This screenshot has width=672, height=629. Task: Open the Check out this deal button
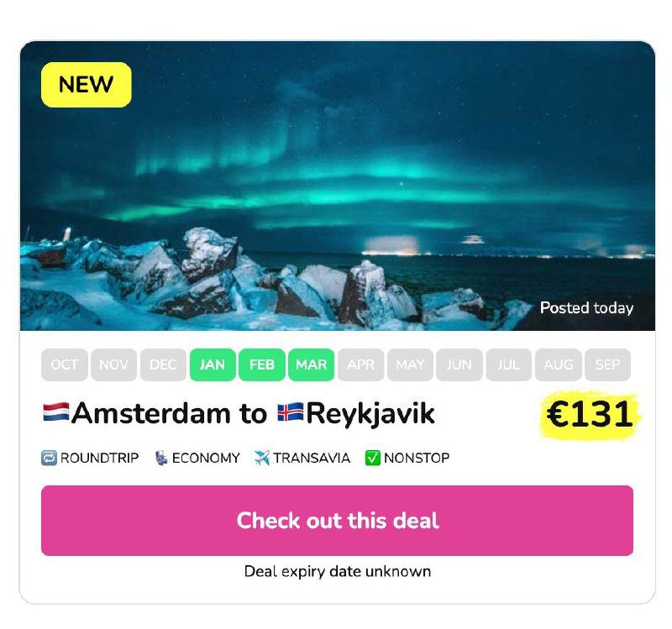(x=338, y=521)
